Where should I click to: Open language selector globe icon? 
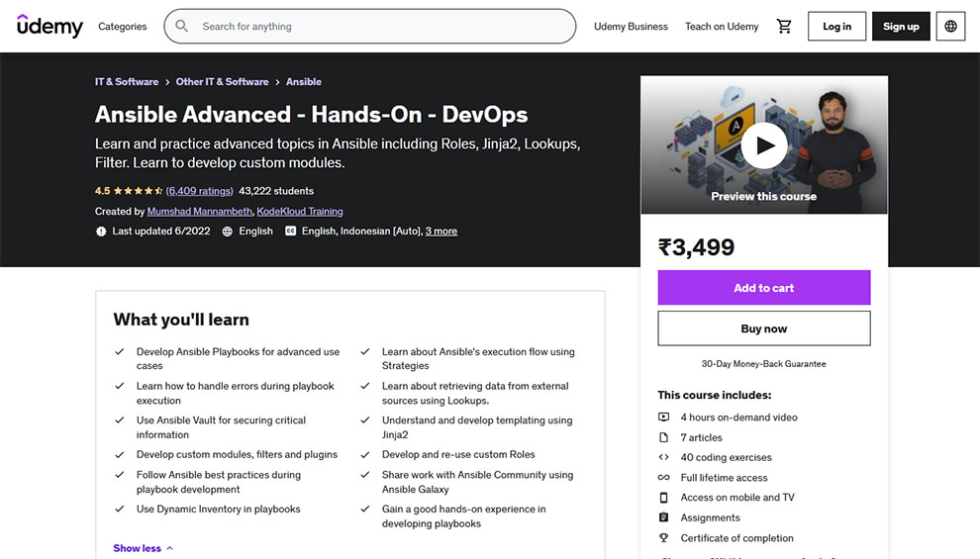[x=950, y=27]
